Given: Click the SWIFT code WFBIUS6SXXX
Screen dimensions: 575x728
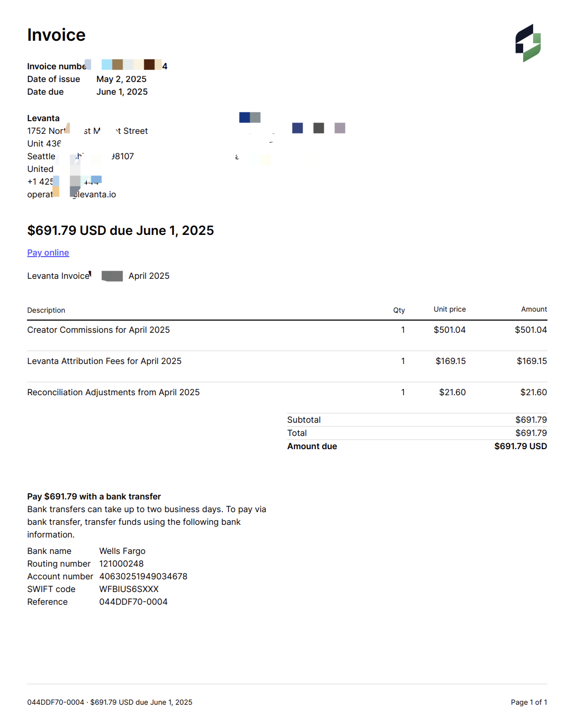Looking at the screenshot, I should tap(129, 589).
